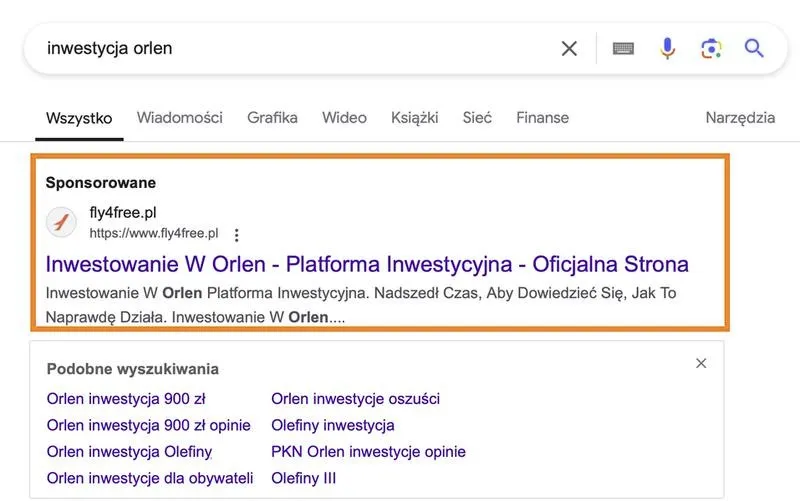
Task: Open the Narzędzia search tools
Action: click(740, 118)
